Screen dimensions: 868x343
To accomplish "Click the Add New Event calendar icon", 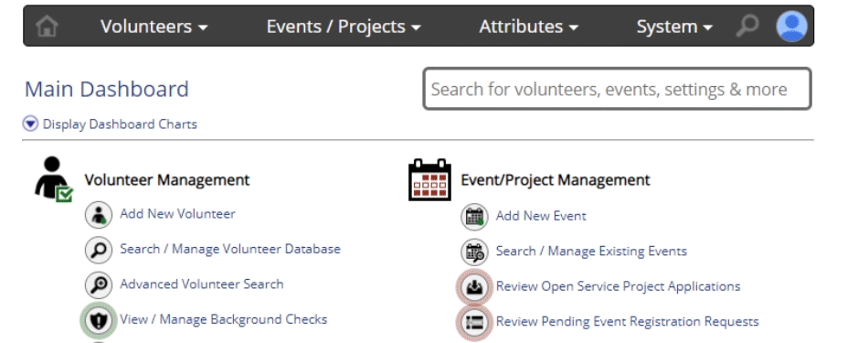I will tap(474, 217).
